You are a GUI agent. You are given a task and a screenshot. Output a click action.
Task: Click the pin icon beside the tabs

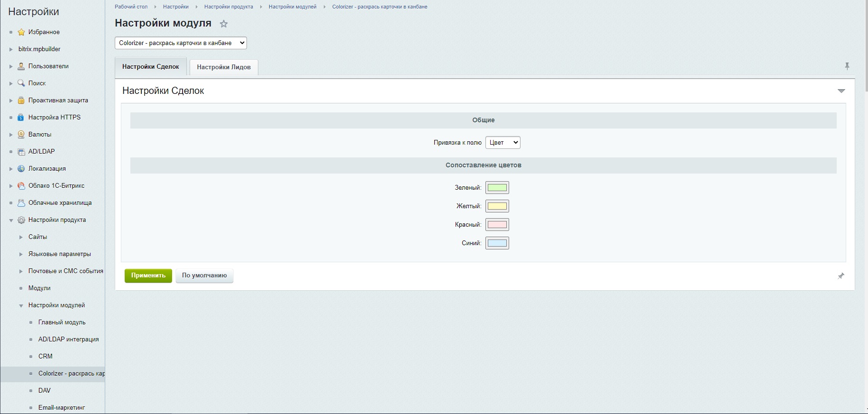click(847, 66)
